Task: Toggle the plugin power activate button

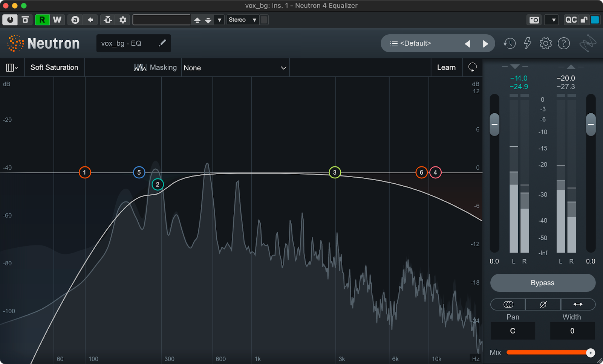Action: tap(10, 20)
